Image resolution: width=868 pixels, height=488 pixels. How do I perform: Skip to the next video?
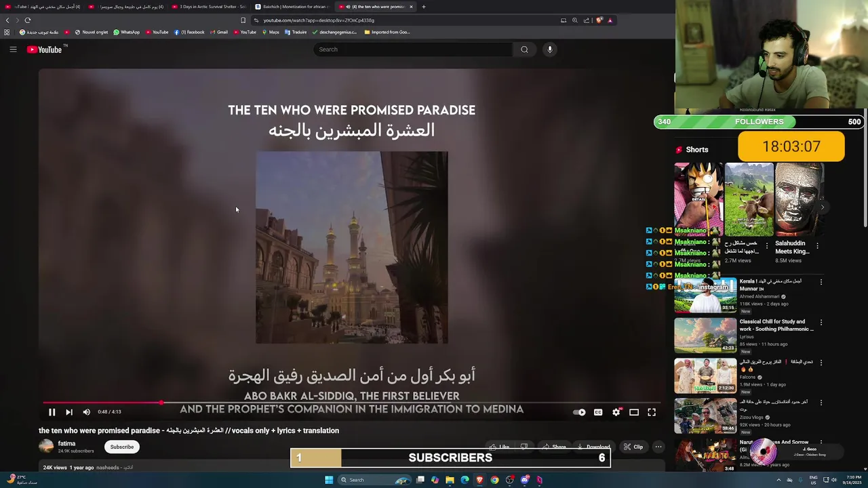tap(68, 412)
